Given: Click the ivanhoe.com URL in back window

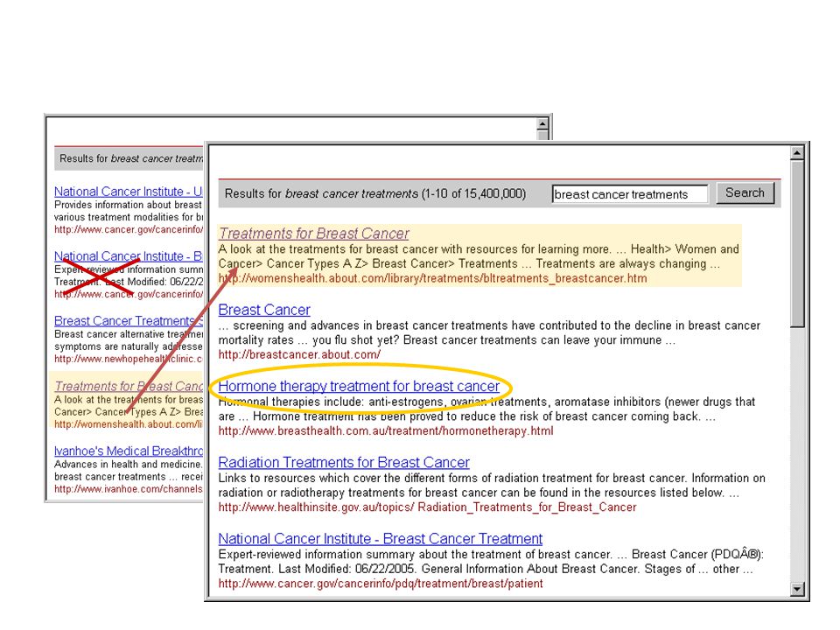Looking at the screenshot, I should point(129,489).
